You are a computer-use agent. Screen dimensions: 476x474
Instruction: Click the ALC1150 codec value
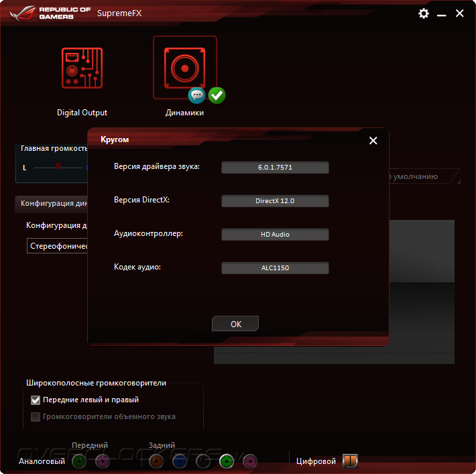(x=275, y=268)
